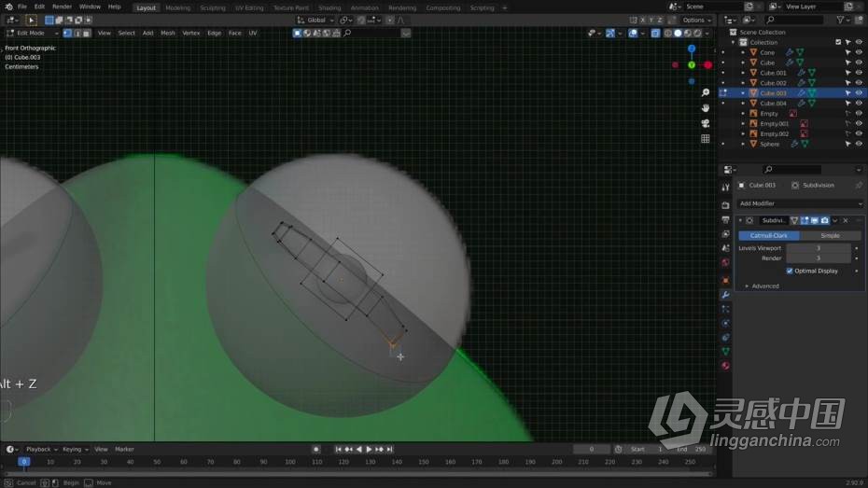The width and height of the screenshot is (868, 488).
Task: Hide Sphere with its eye icon
Action: coord(859,144)
